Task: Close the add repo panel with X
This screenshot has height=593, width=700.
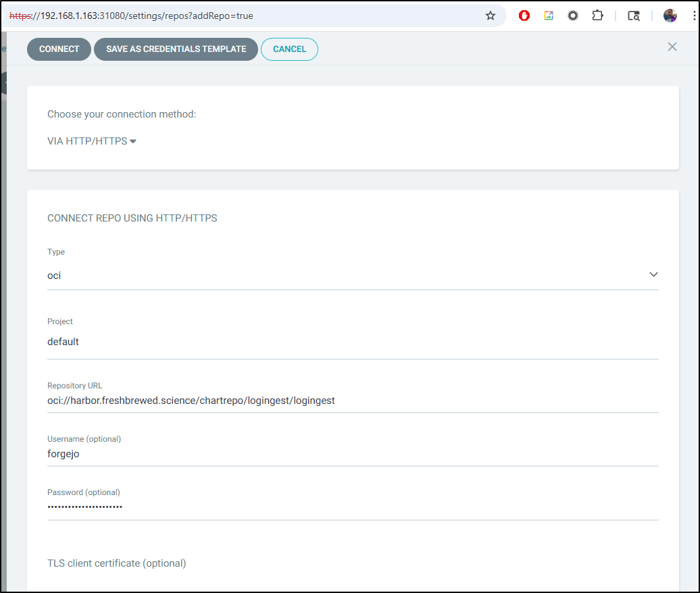Action: (672, 47)
